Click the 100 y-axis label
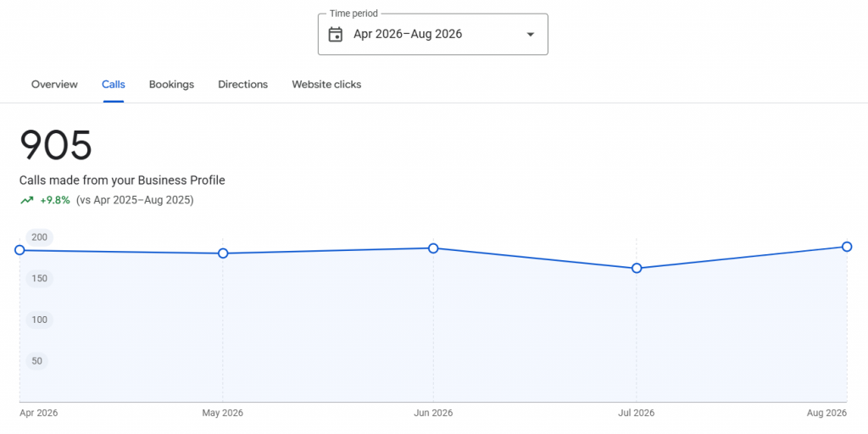This screenshot has height=434, width=868. tap(39, 320)
